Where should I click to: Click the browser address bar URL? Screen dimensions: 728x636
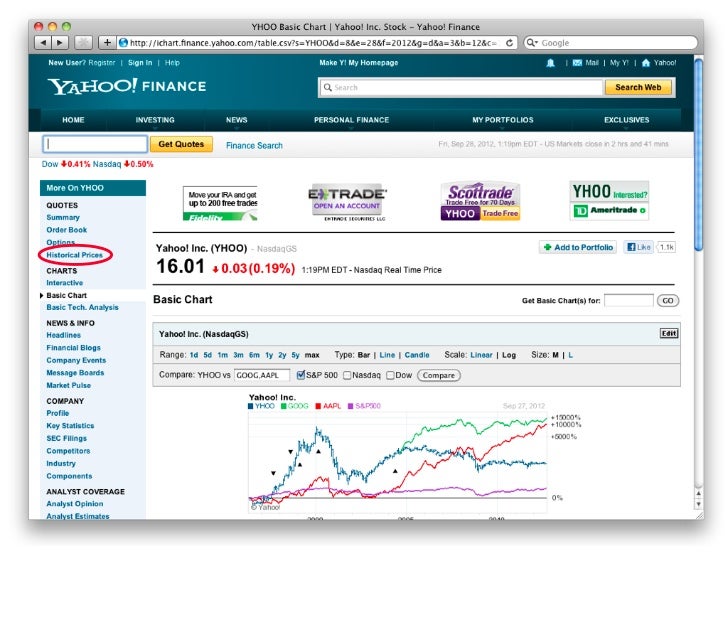[x=313, y=43]
